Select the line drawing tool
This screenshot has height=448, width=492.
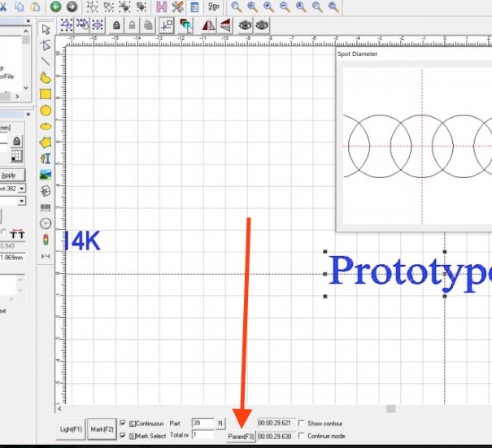46,61
